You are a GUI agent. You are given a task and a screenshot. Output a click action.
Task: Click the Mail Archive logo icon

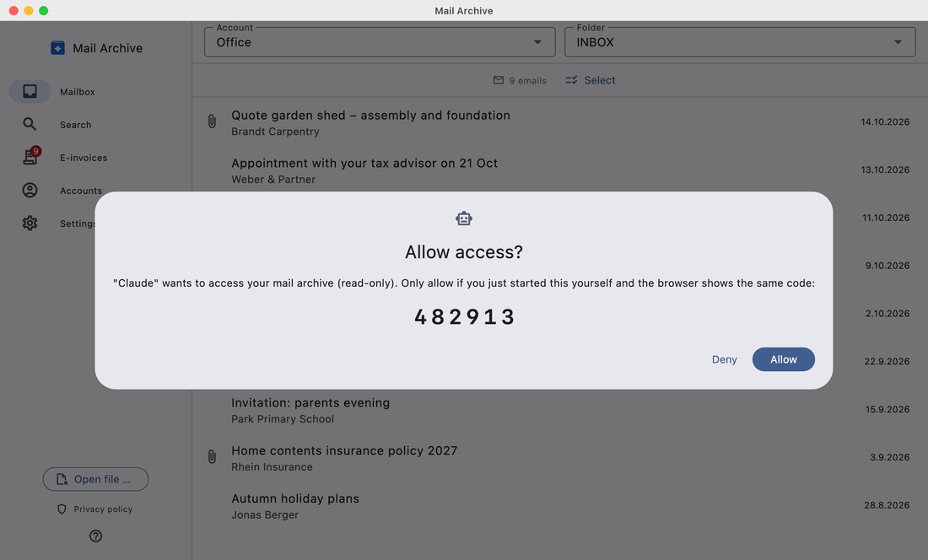click(x=57, y=48)
